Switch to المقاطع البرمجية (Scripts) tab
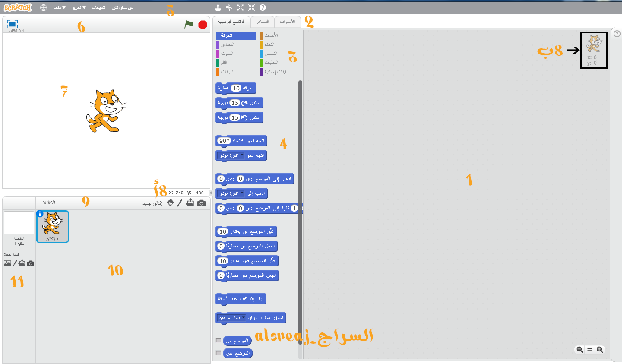 coord(231,22)
